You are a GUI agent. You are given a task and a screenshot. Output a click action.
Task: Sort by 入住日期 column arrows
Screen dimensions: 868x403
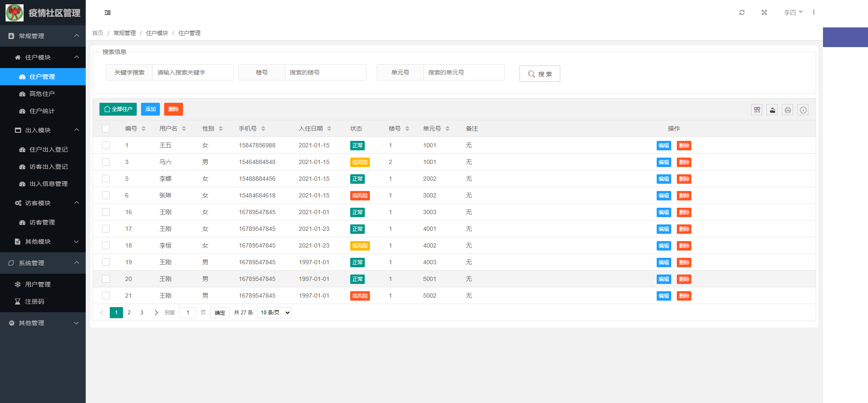pyautogui.click(x=329, y=128)
